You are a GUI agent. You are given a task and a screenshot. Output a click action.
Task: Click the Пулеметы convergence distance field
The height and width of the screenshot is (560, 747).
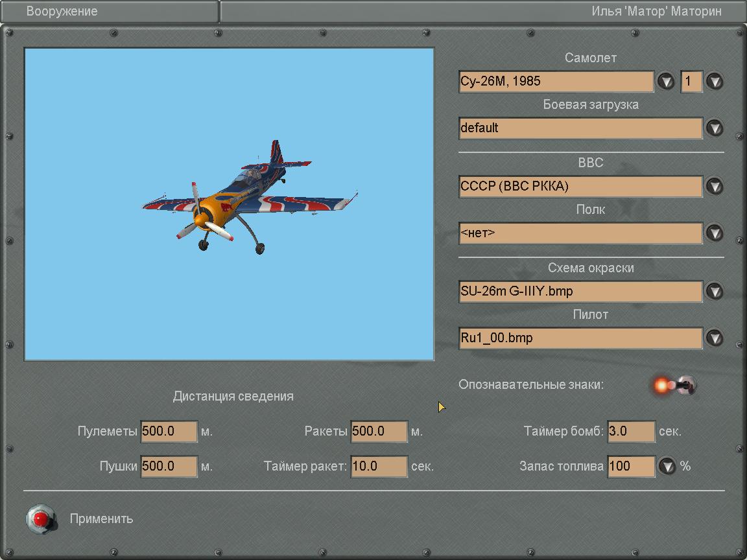[169, 431]
